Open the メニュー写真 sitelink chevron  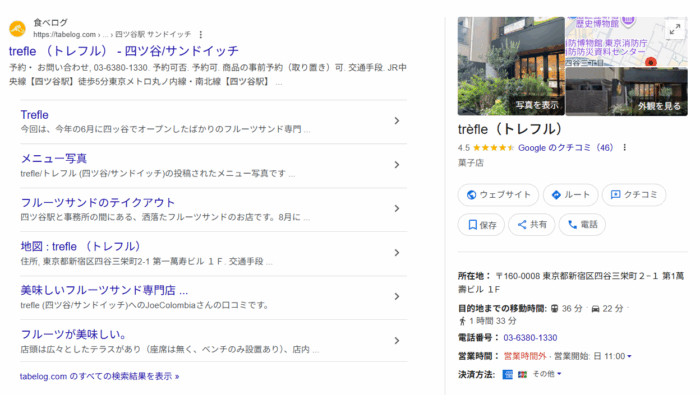click(397, 165)
